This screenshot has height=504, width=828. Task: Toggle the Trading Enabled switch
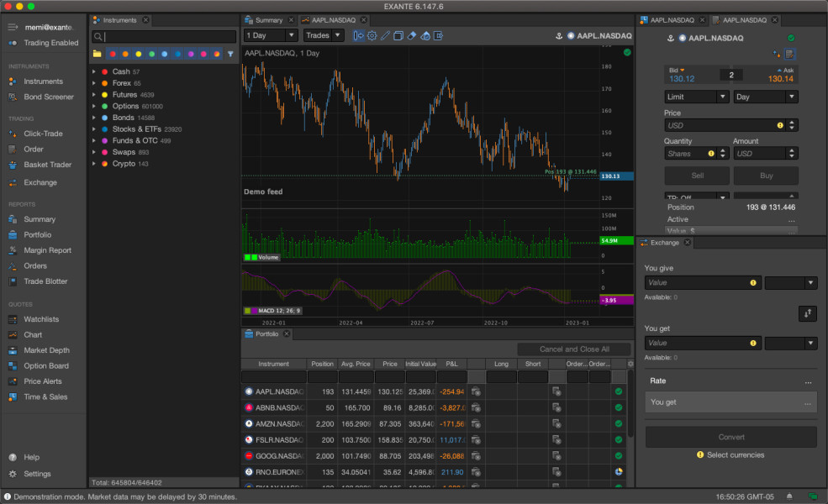click(13, 43)
